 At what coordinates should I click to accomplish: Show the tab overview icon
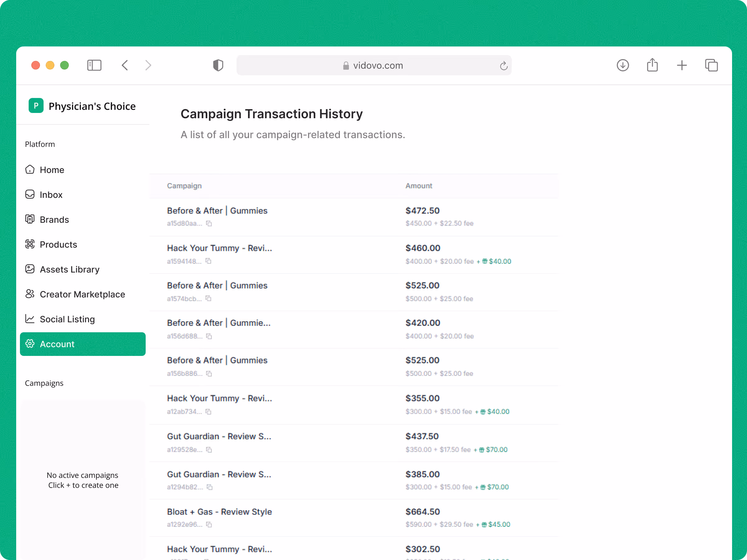(711, 65)
